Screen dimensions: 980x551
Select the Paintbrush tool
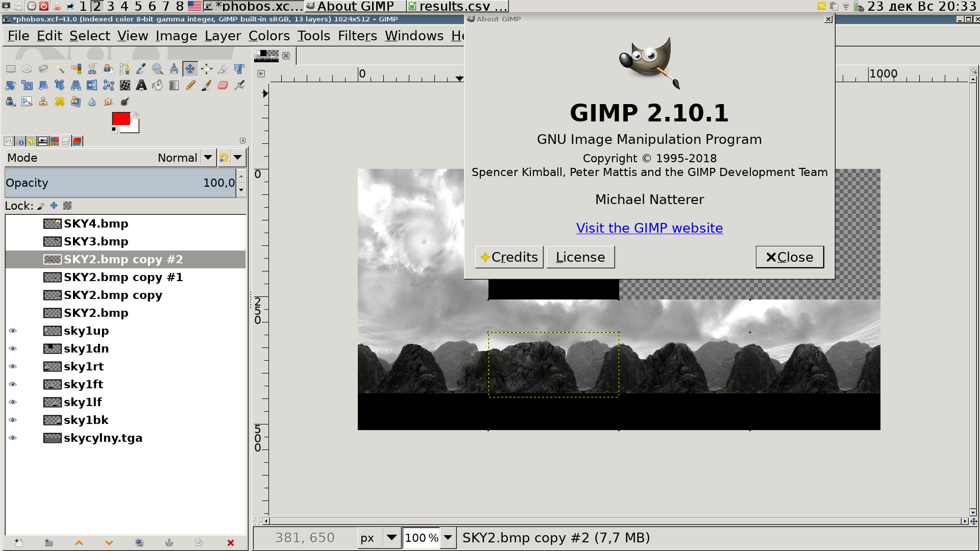[x=207, y=85]
